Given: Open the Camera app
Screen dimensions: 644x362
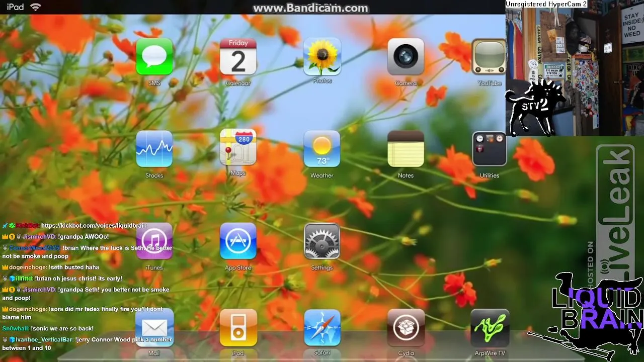Looking at the screenshot, I should coord(406,57).
